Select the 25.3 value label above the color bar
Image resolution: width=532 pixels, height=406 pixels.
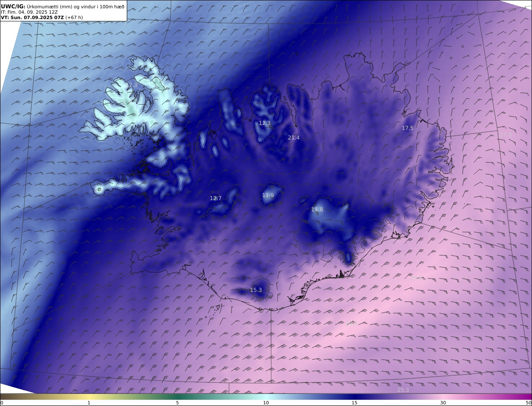tap(403, 390)
